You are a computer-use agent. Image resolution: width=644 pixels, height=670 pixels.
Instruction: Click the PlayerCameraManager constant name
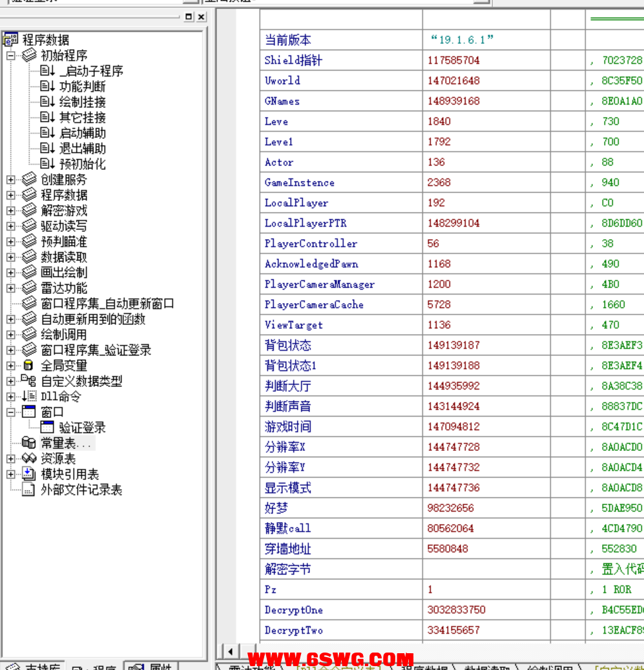coord(320,284)
